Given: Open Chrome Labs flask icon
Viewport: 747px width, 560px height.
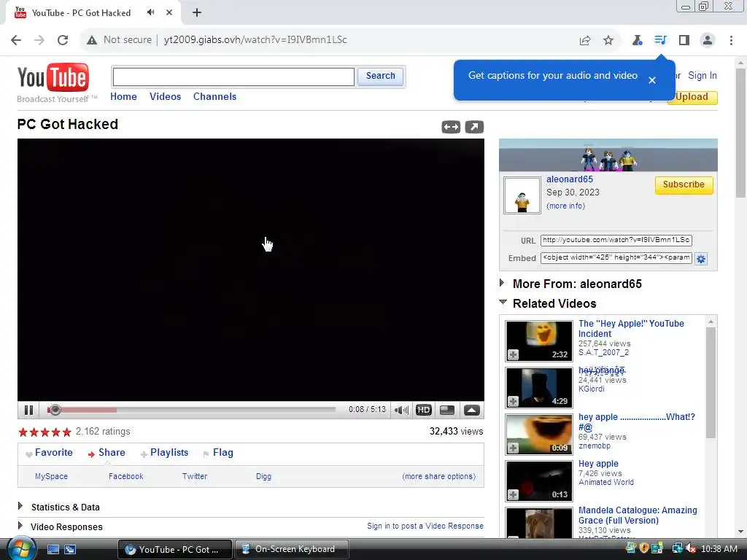Looking at the screenshot, I should 637,41.
